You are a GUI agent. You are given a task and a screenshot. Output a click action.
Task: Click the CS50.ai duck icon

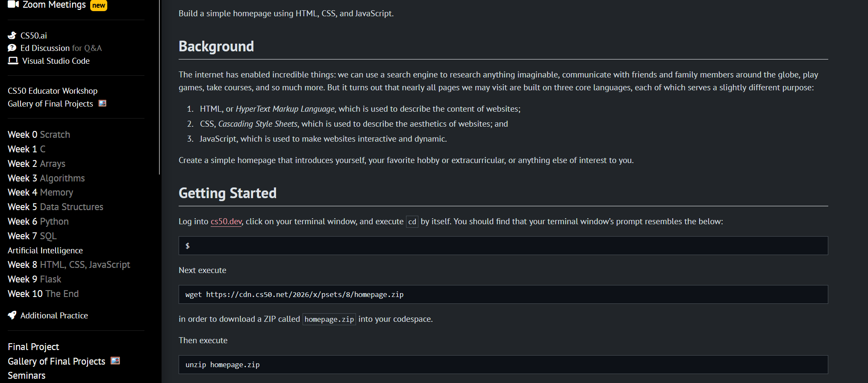click(x=12, y=35)
